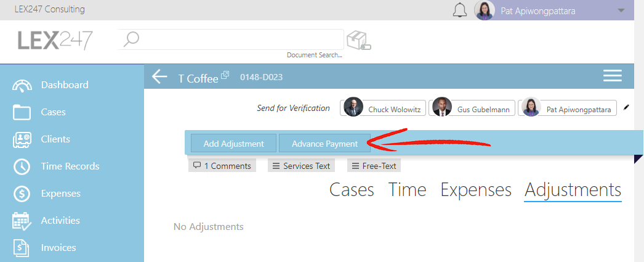
Task: Edit verifiers with the pencil icon
Action: pos(626,107)
